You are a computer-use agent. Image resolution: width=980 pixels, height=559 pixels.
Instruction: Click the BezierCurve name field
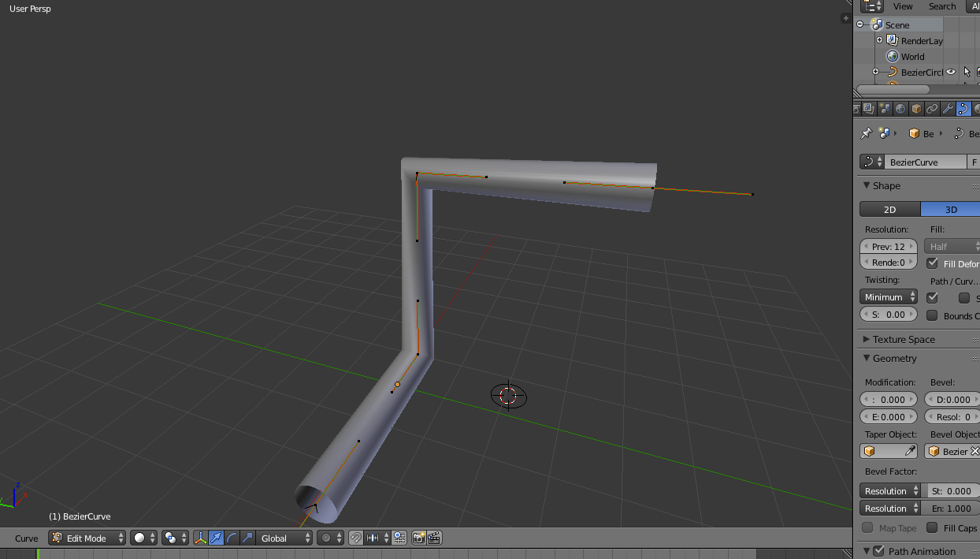click(x=918, y=162)
